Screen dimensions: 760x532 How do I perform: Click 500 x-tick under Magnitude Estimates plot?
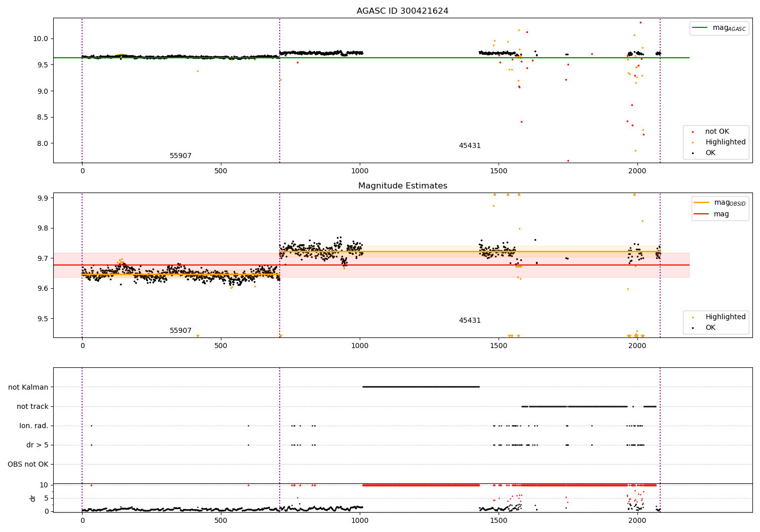tap(221, 346)
